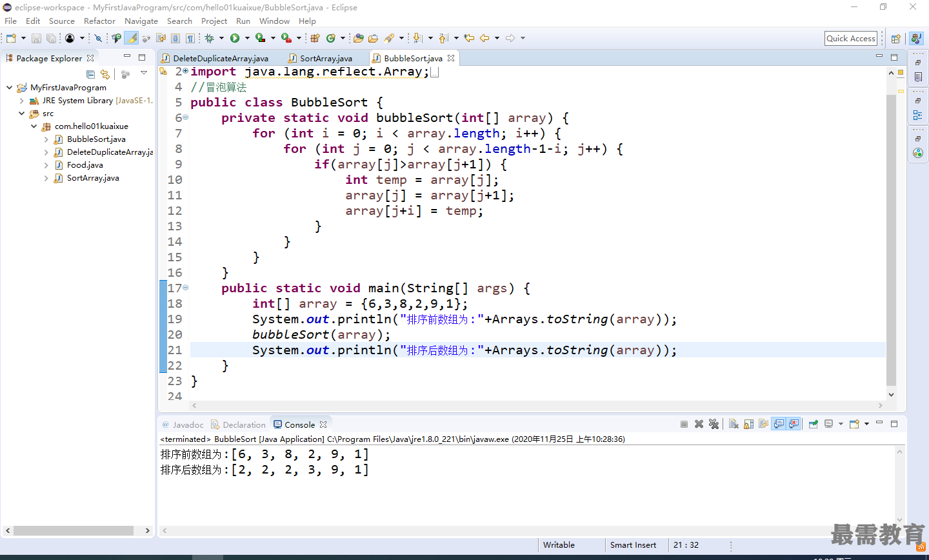Toggle Mark Occurrences highlighter button
This screenshot has height=560, width=929.
[x=132, y=38]
